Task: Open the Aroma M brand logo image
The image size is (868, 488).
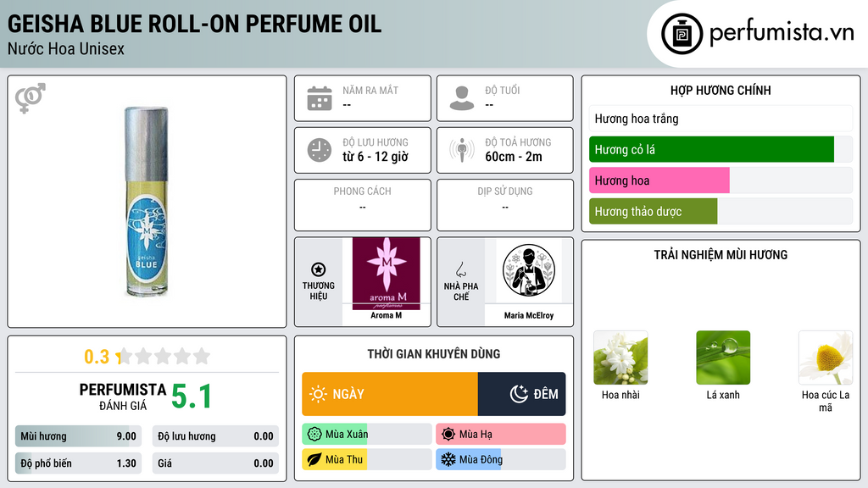Action: coord(387,274)
